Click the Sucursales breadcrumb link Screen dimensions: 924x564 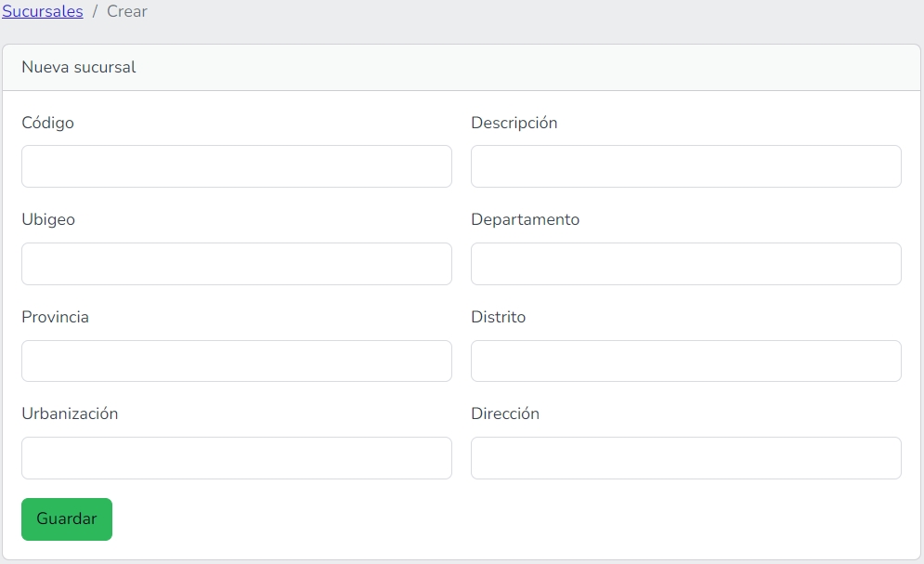point(43,12)
